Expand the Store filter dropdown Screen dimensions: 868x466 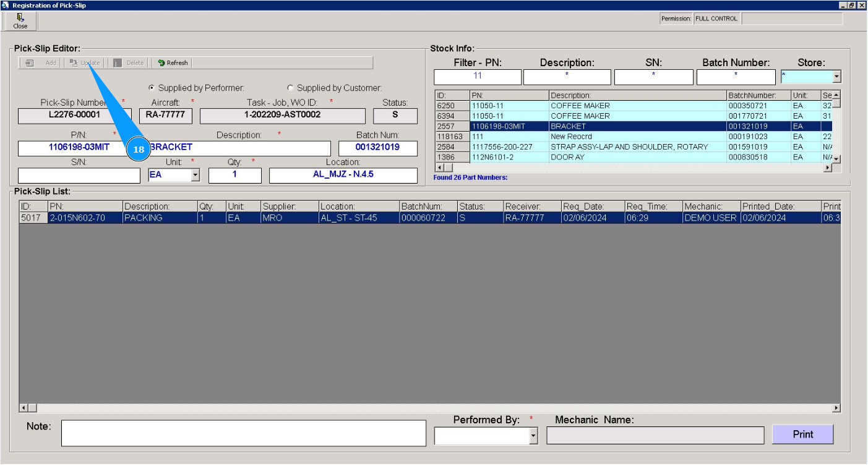[836, 77]
